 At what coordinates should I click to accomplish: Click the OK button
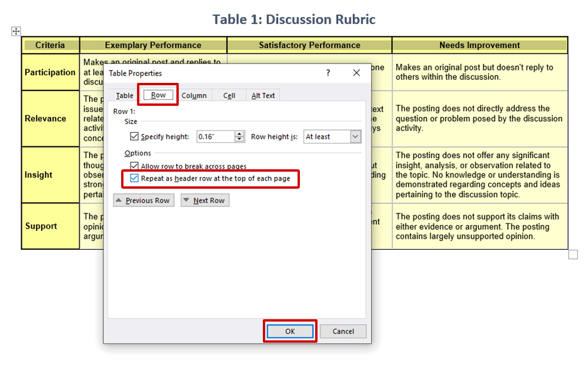tap(289, 331)
